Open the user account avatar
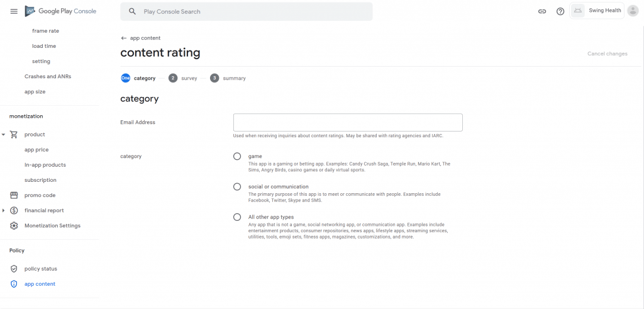Image resolution: width=644 pixels, height=309 pixels. click(633, 11)
